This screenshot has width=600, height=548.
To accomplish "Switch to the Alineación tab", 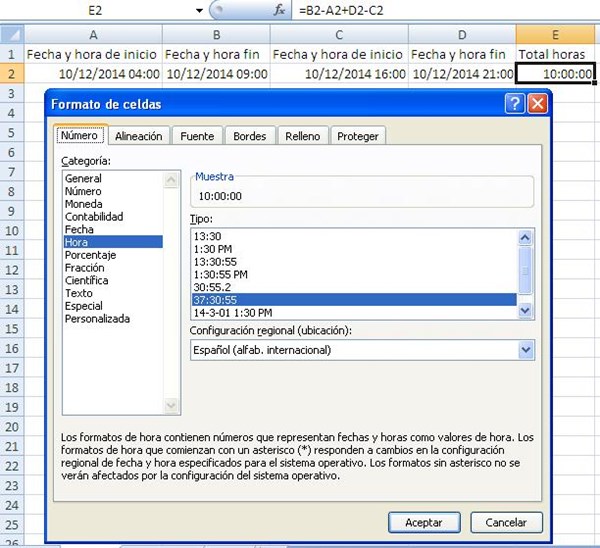I will (x=139, y=136).
